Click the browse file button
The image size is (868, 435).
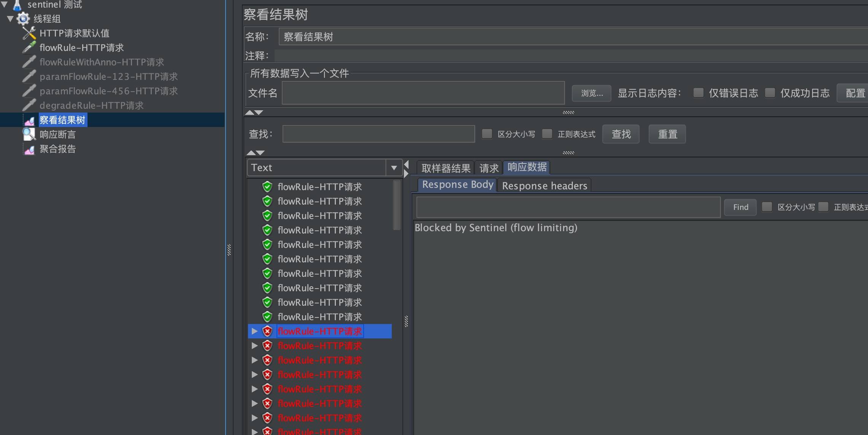tap(591, 93)
